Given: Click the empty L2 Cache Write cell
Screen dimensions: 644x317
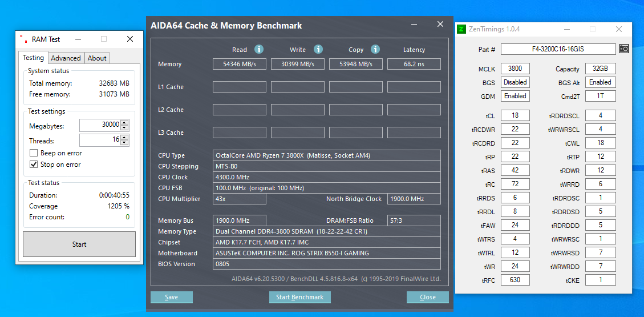Looking at the screenshot, I should click(298, 110).
